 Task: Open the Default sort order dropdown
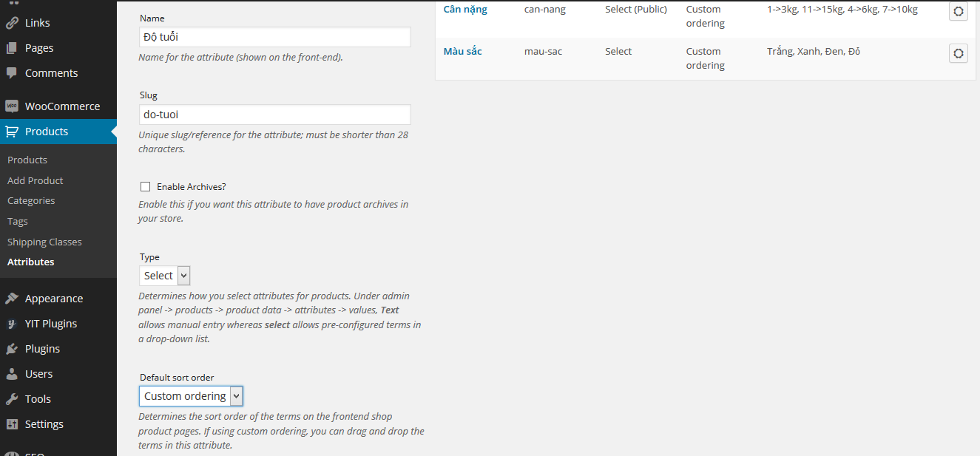[191, 396]
